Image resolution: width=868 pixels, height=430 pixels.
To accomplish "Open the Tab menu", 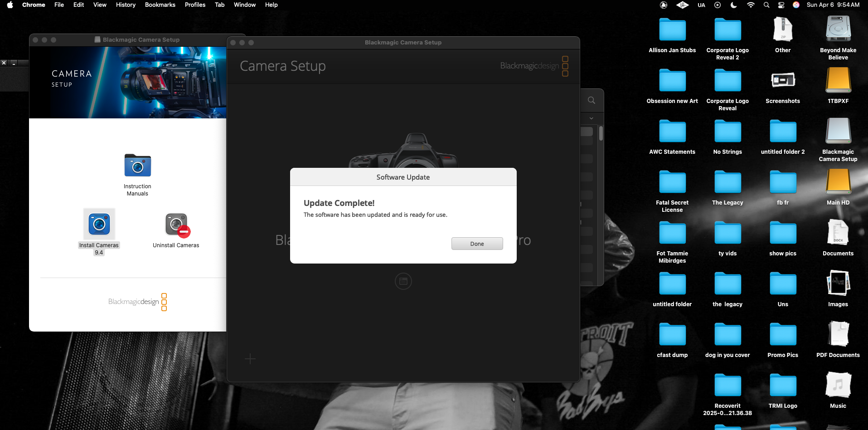I will coord(219,5).
